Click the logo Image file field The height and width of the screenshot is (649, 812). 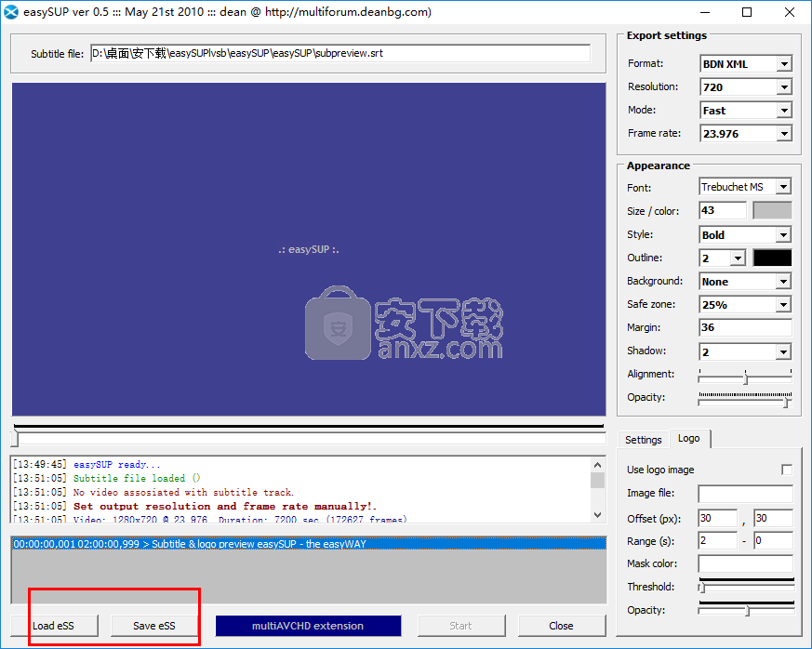tap(745, 494)
